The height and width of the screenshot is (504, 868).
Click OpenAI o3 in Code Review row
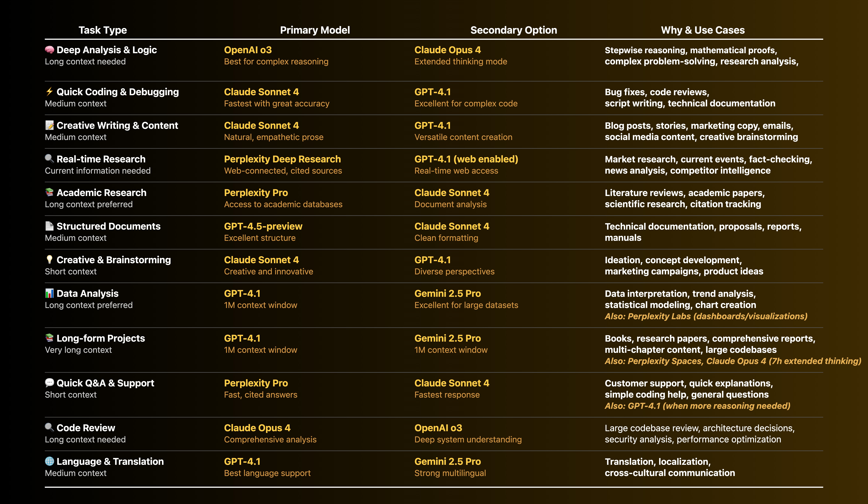438,428
